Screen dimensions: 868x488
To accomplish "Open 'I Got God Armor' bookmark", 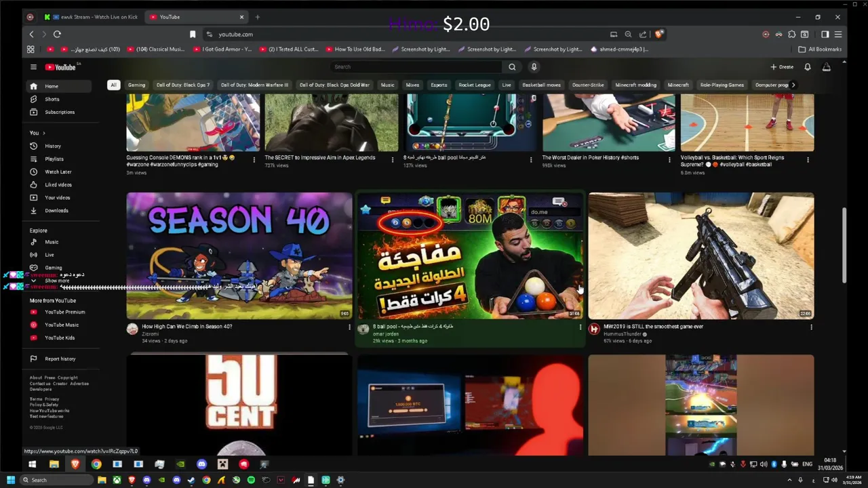I will point(222,49).
